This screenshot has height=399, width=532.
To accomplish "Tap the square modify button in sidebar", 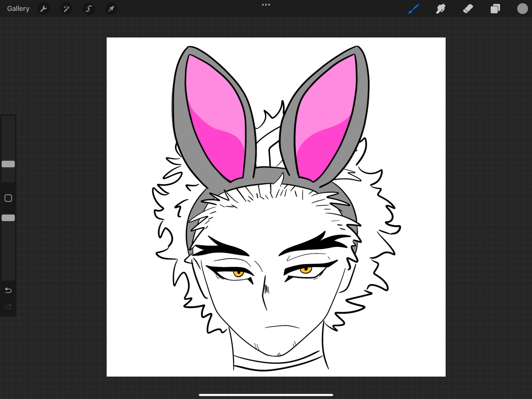I will point(8,198).
